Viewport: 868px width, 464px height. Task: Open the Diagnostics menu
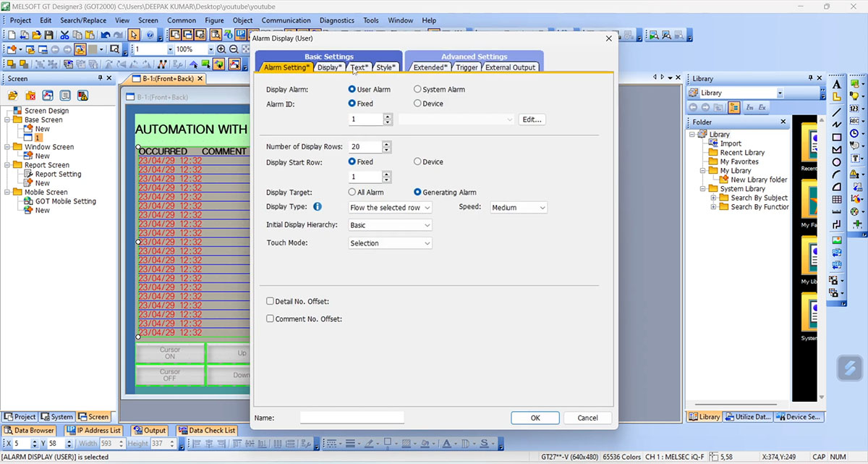[337, 20]
